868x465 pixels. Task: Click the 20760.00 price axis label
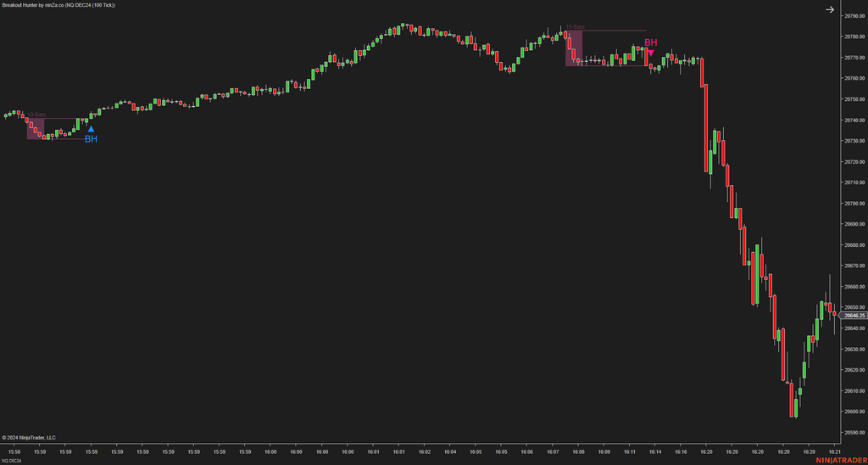click(854, 78)
